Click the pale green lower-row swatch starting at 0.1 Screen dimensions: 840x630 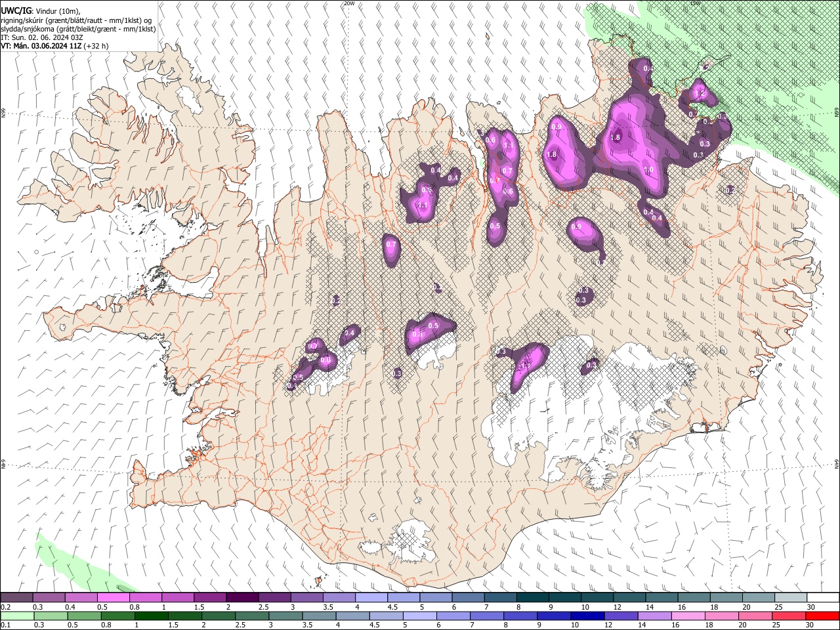(x=18, y=616)
